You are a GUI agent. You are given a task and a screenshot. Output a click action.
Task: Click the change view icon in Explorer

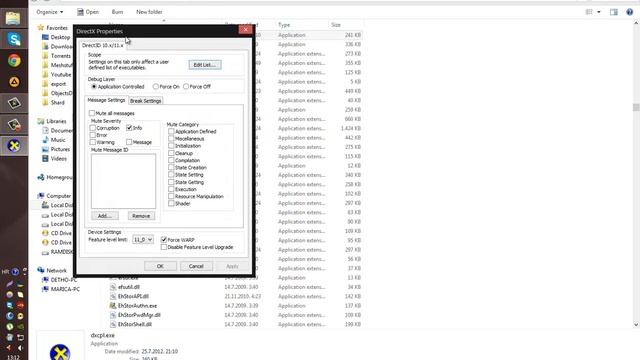[589, 12]
